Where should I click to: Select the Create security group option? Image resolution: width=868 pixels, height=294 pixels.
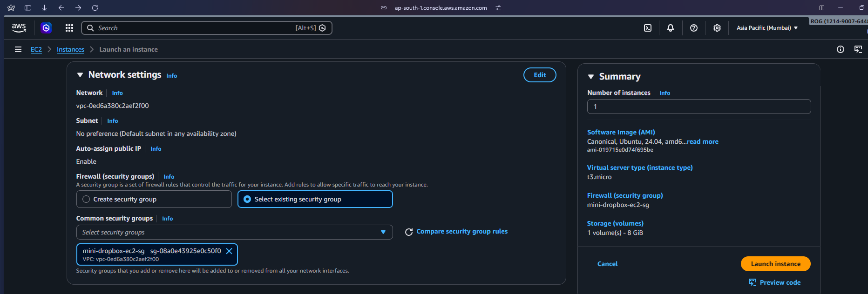(86, 199)
